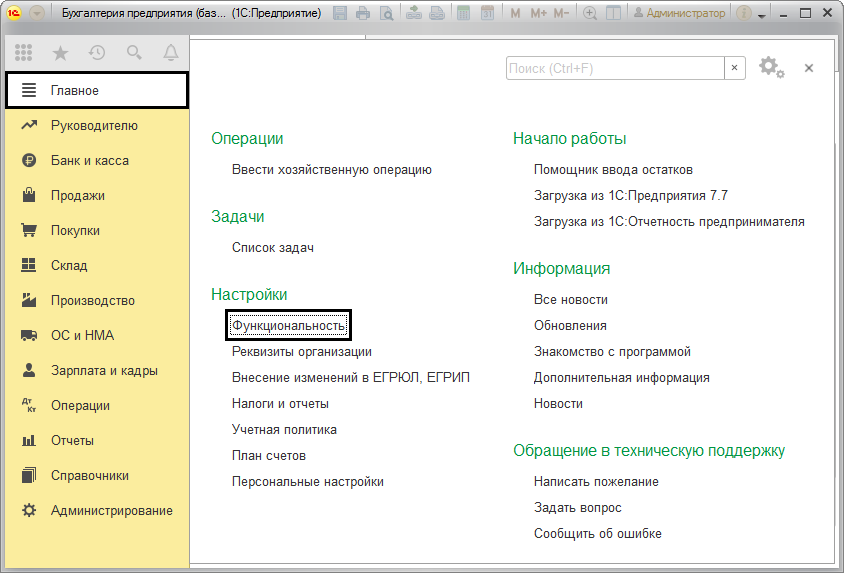
Task: Open the 1C main menu dropdown arrow
Action: (x=37, y=14)
